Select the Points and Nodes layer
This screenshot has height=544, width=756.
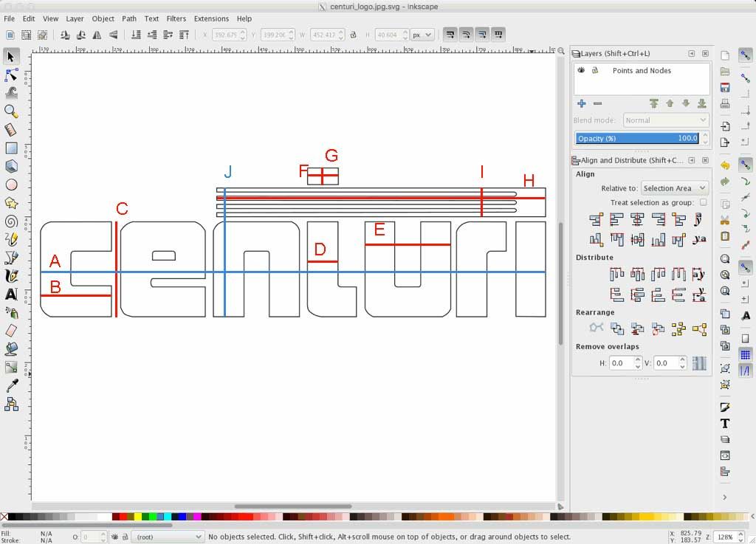(642, 71)
